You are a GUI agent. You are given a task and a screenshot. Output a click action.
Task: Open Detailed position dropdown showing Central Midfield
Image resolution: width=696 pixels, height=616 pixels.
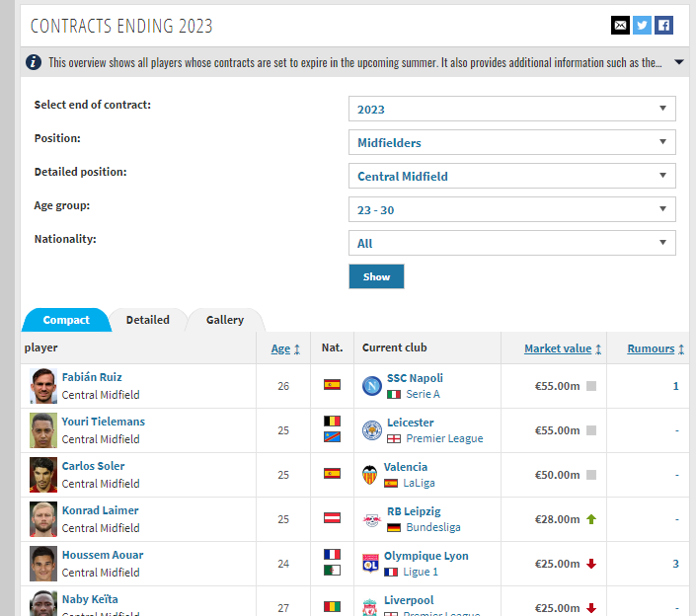[511, 176]
